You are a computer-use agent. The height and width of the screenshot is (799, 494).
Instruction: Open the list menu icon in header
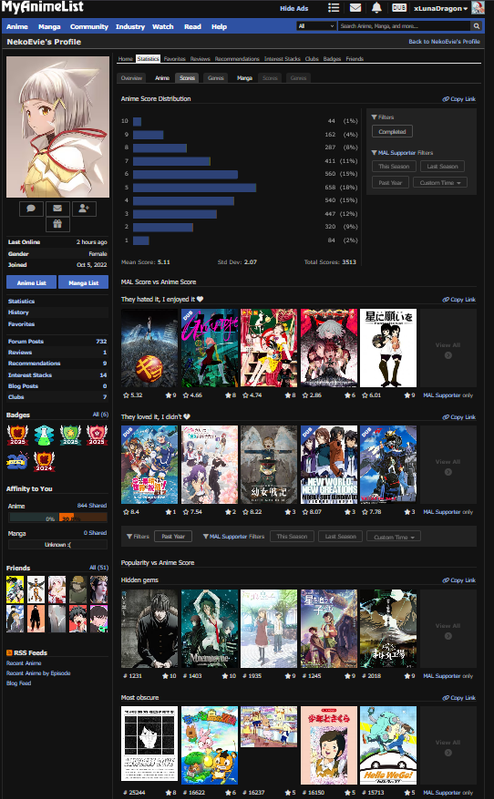tap(333, 8)
